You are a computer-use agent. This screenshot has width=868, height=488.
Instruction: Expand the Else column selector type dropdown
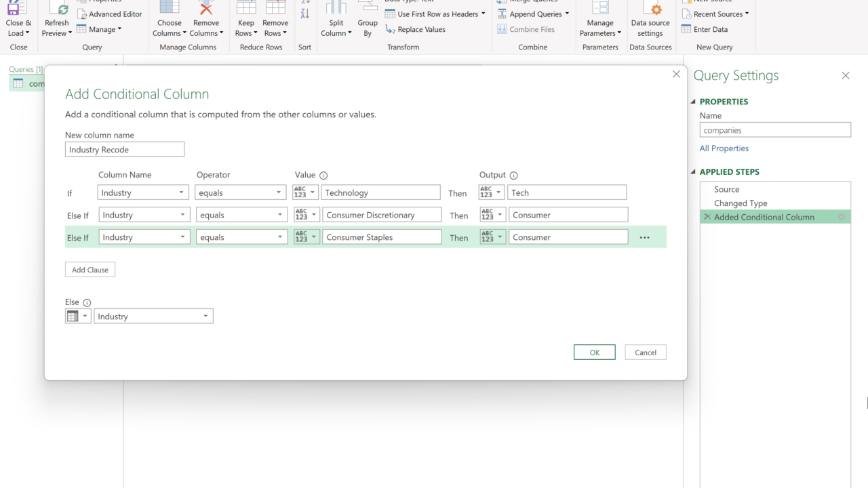(78, 317)
